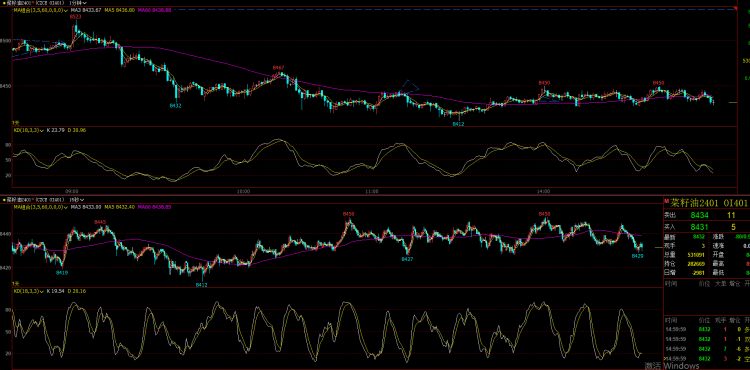Click the 菜籽油2401 contract title in quote panel
This screenshot has width=750, height=370.
(694, 203)
